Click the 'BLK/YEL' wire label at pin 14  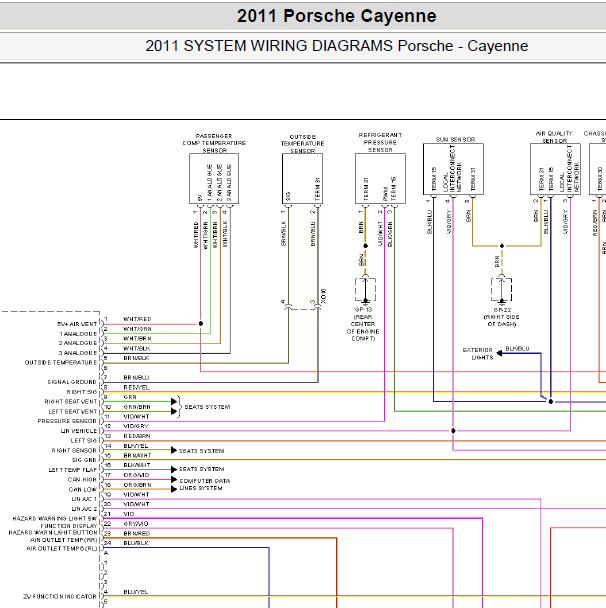tap(136, 446)
